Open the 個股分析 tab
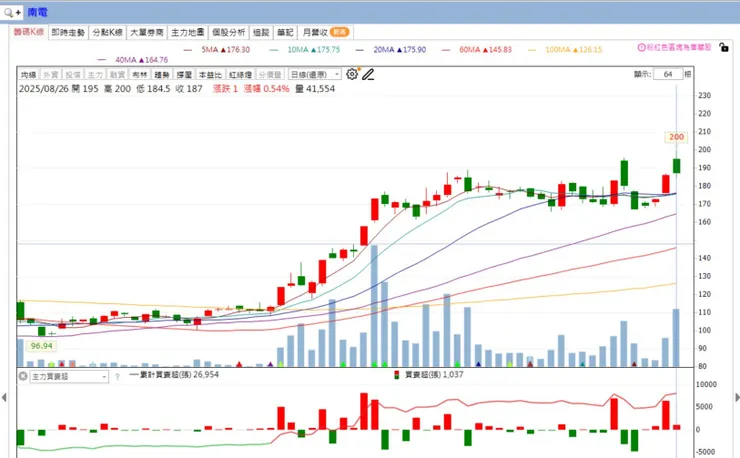Image resolution: width=740 pixels, height=458 pixels. (x=228, y=32)
